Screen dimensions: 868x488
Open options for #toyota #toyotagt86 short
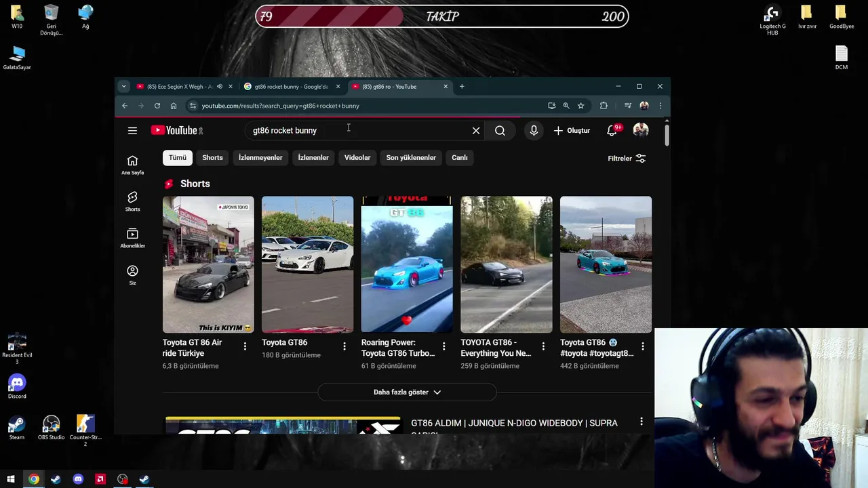[x=643, y=346]
